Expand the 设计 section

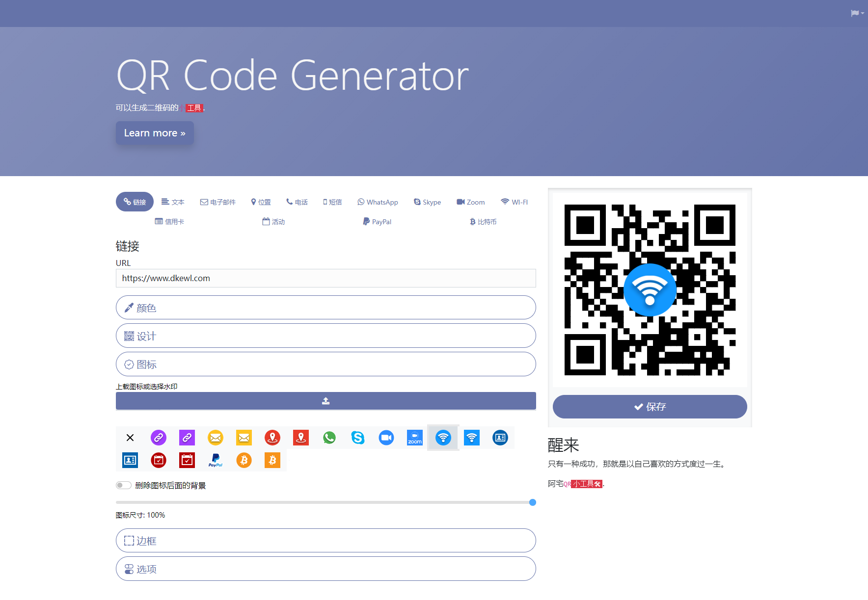pos(325,336)
